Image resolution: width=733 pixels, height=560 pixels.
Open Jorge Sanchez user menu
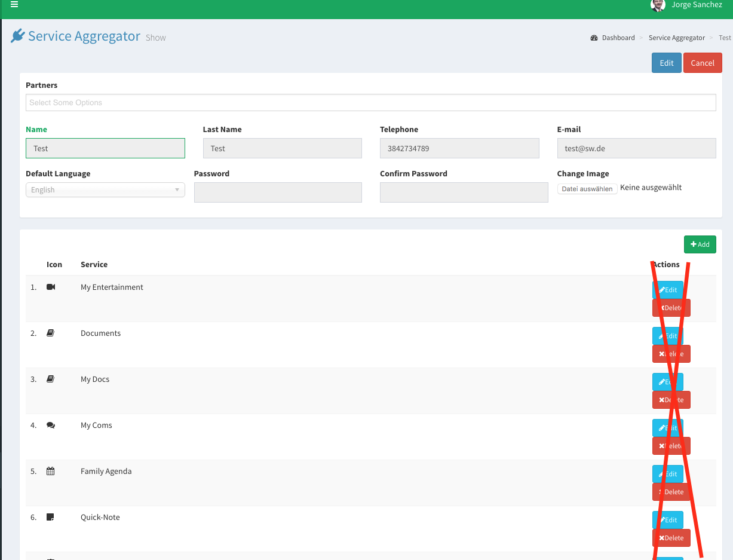[x=696, y=5]
